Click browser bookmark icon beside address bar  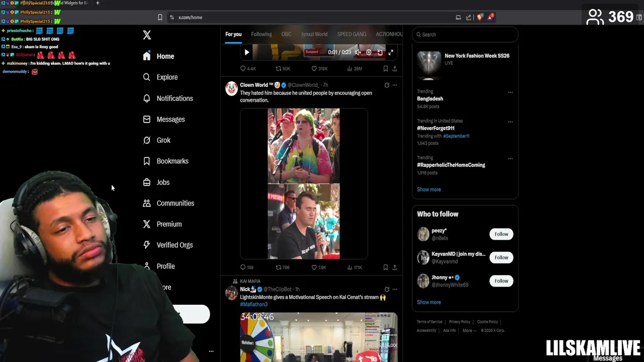click(x=160, y=17)
